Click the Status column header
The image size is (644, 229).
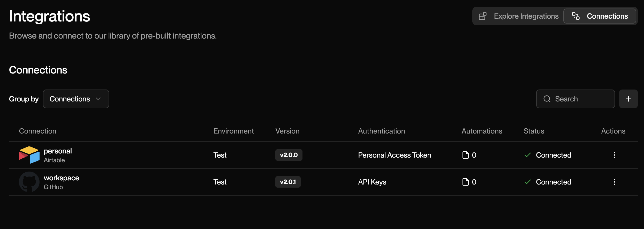tap(534, 131)
